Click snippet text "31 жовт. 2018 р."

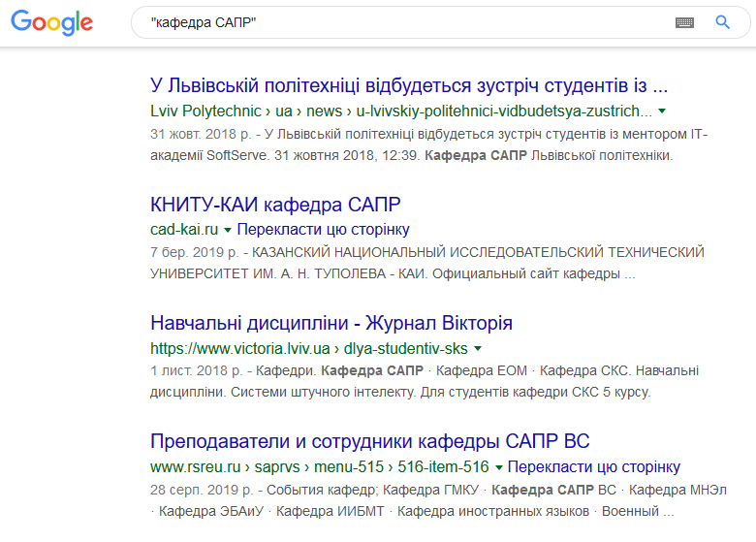click(x=201, y=134)
